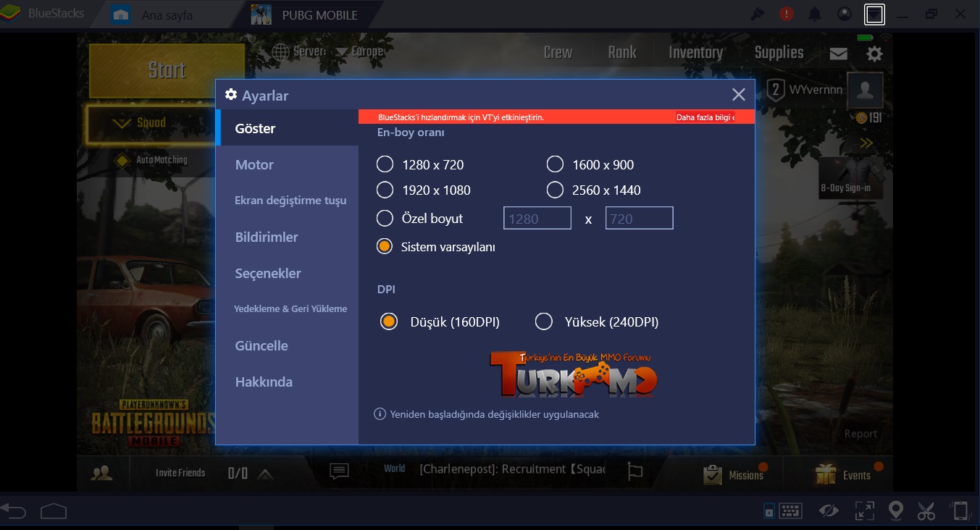The image size is (980, 530).
Task: Click the fullscreen expand icon
Action: tap(864, 510)
